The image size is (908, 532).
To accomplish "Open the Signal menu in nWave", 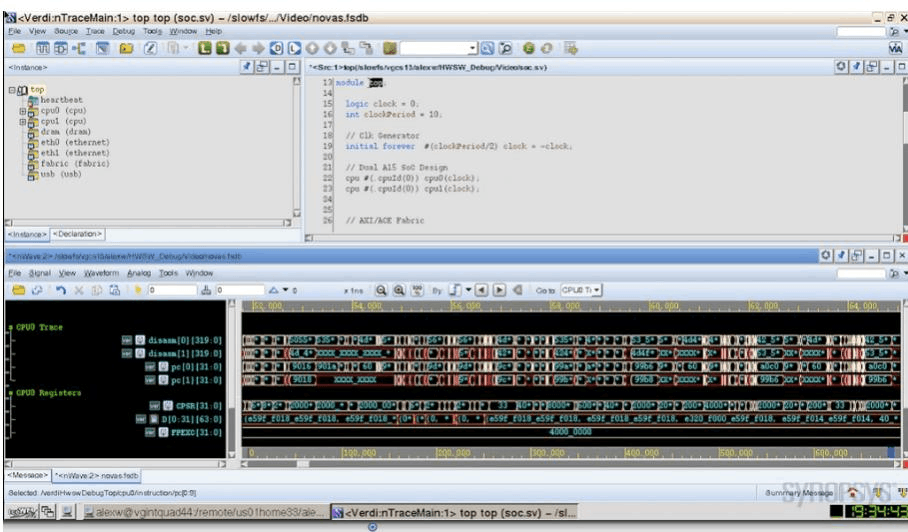I will coord(39,273).
